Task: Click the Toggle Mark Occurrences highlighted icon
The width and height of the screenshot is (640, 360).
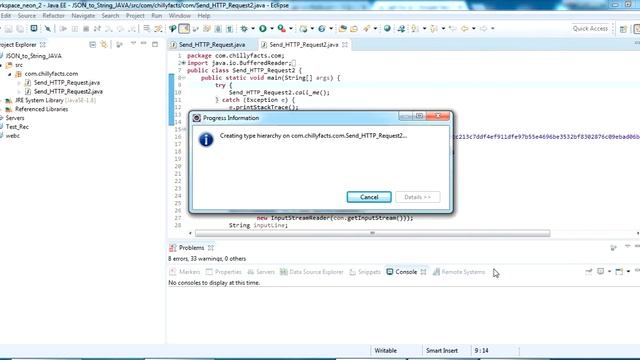Action: (x=184, y=29)
